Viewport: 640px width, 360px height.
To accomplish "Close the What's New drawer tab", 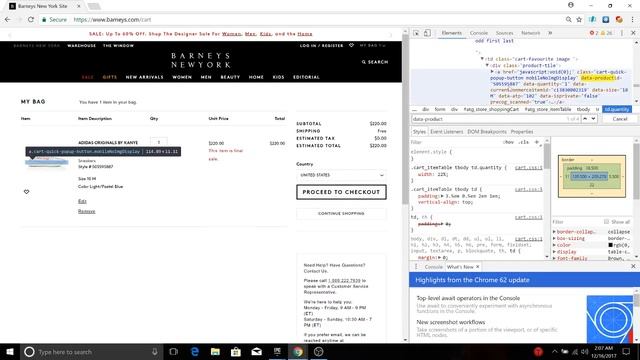I will click(478, 267).
